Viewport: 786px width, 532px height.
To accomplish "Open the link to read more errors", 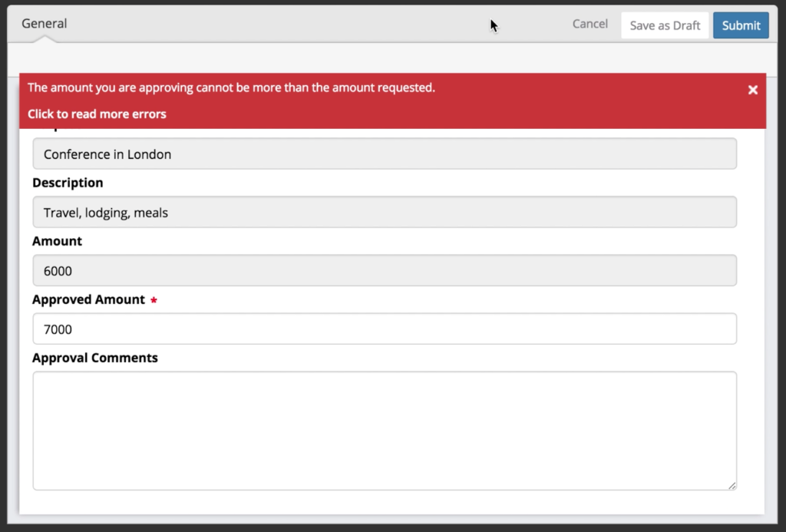I will coord(97,114).
